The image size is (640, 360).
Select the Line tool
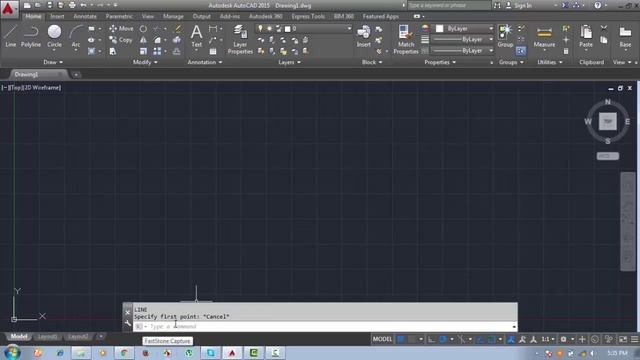coord(11,36)
